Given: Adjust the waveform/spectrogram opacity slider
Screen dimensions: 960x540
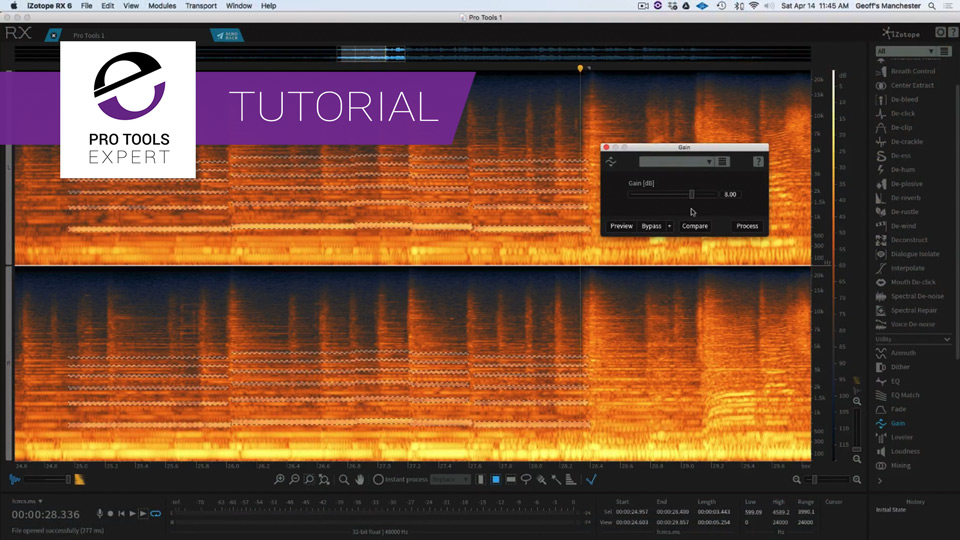Looking at the screenshot, I should (x=47, y=480).
